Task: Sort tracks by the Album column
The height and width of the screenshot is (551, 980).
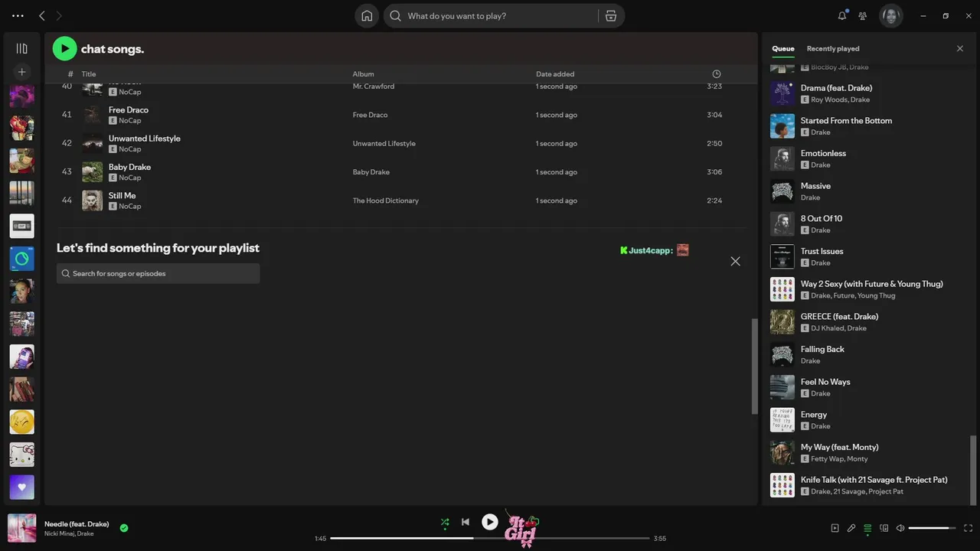Action: tap(363, 74)
